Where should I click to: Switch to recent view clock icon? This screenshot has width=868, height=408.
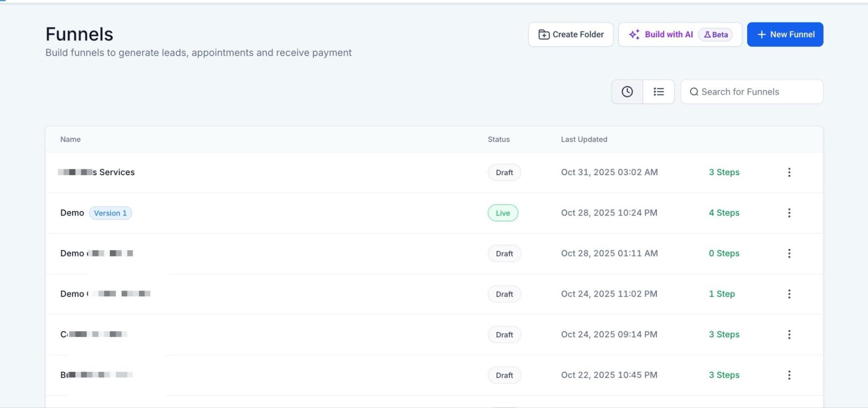point(627,92)
